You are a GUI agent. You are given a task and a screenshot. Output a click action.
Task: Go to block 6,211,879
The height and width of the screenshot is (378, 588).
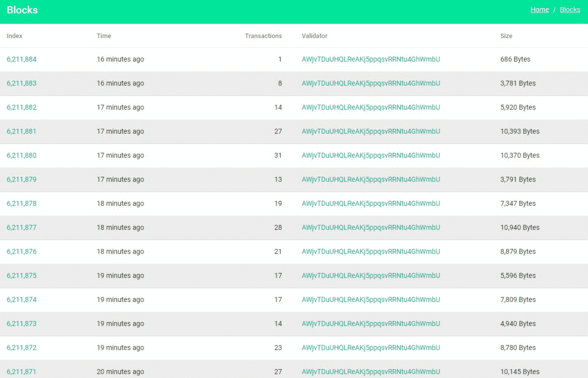tap(21, 179)
